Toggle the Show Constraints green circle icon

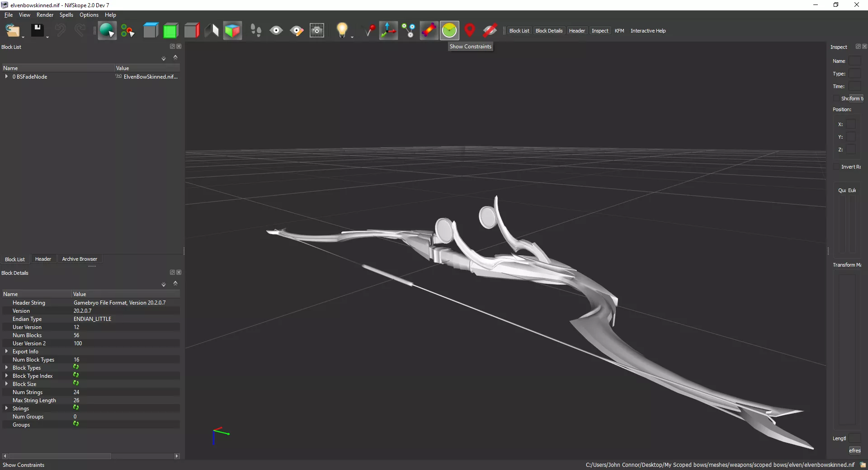pyautogui.click(x=449, y=31)
